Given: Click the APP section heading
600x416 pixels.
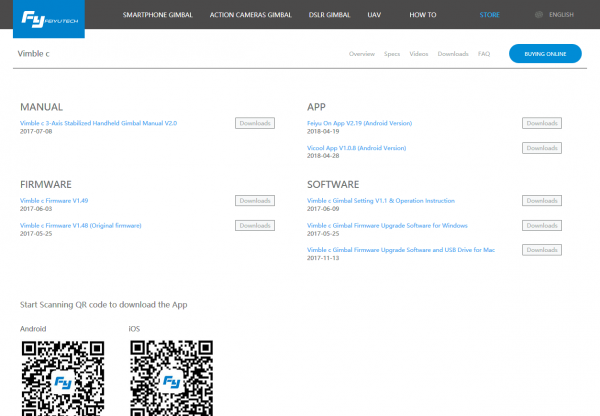Looking at the screenshot, I should (316, 107).
